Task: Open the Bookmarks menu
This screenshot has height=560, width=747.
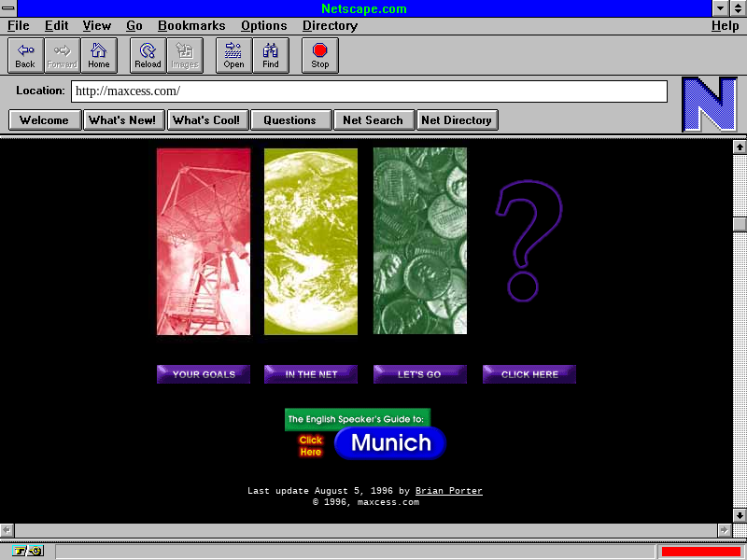Action: pos(191,26)
